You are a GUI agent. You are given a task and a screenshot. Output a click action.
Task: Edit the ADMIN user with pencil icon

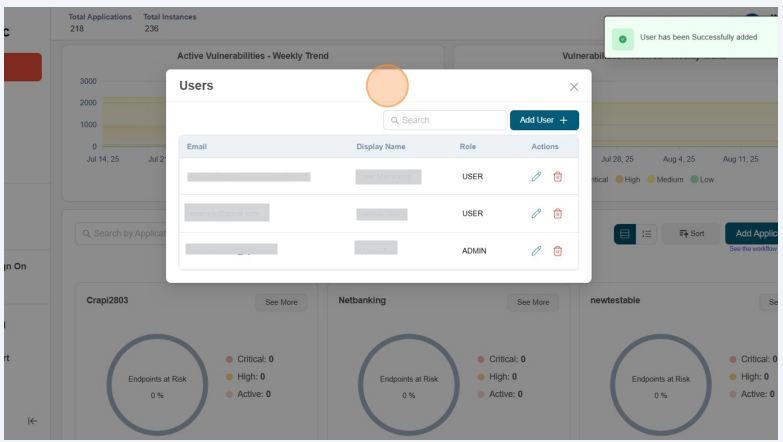click(536, 251)
